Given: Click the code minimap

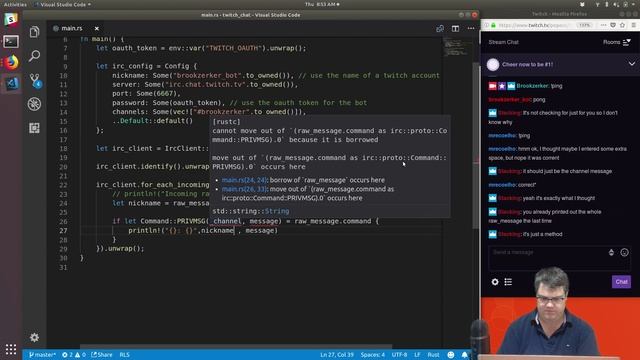Looking at the screenshot, I should tap(457, 47).
